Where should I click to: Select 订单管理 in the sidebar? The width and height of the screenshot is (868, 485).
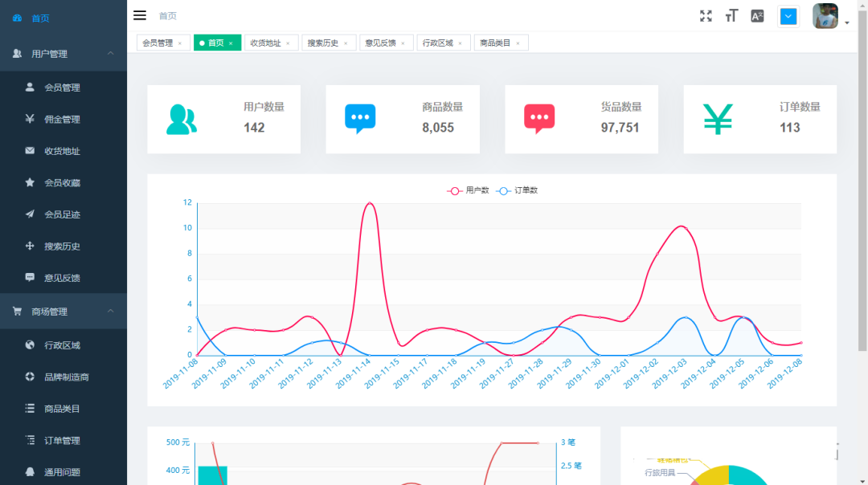point(62,441)
